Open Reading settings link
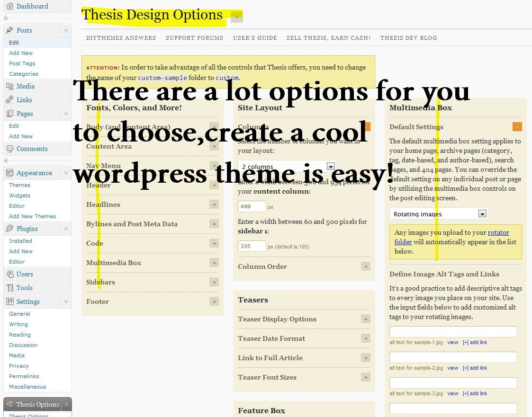Viewport: 532px width, 417px height. click(x=20, y=335)
